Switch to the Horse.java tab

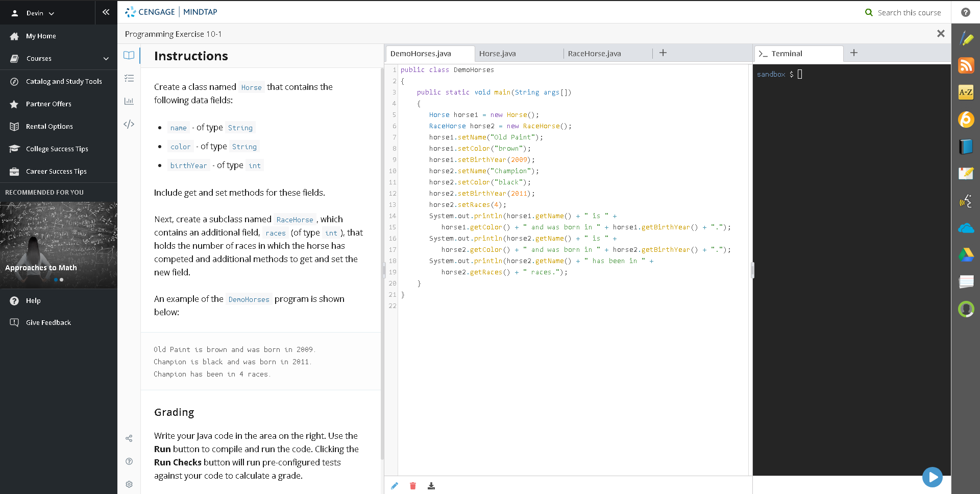pyautogui.click(x=497, y=54)
